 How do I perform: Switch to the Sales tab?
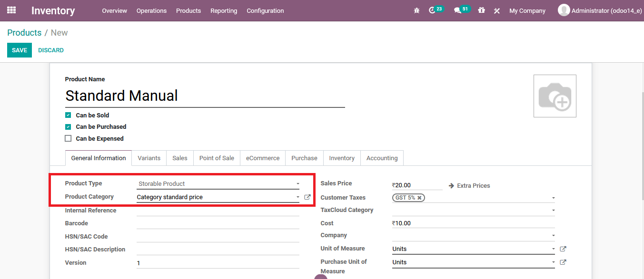point(180,158)
